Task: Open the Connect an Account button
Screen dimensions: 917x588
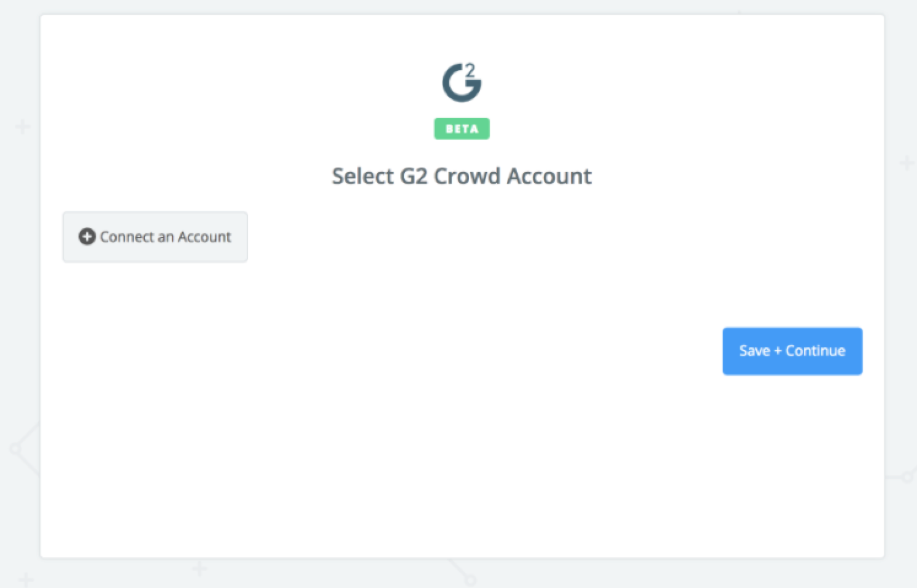Action: point(155,237)
